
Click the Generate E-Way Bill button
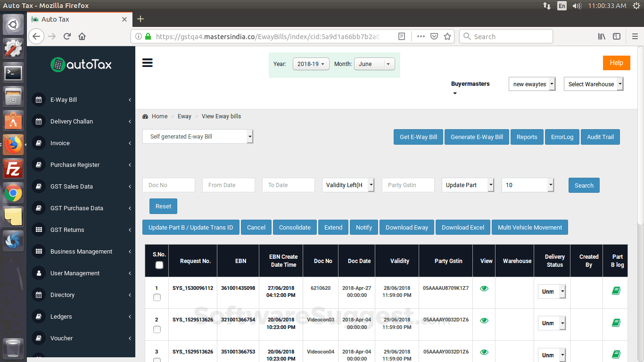[477, 137]
